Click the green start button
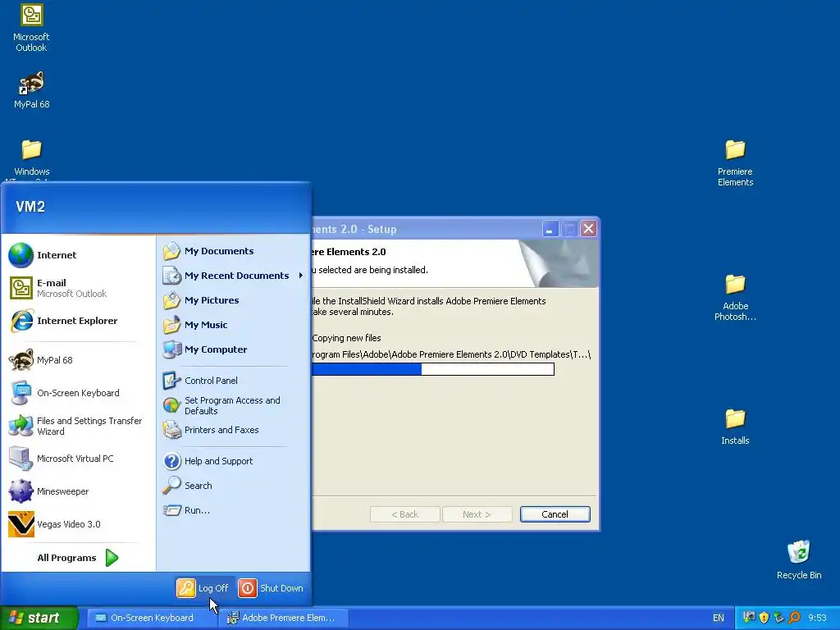 [x=39, y=618]
